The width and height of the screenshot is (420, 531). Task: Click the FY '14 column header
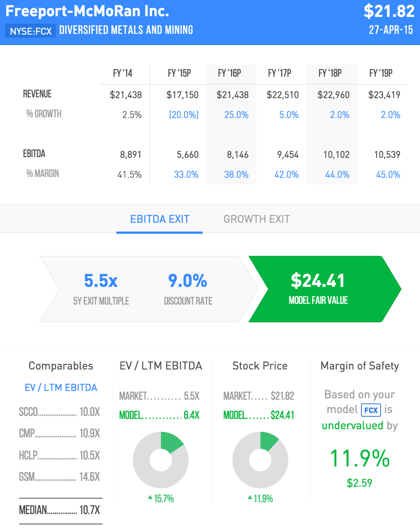click(x=122, y=73)
